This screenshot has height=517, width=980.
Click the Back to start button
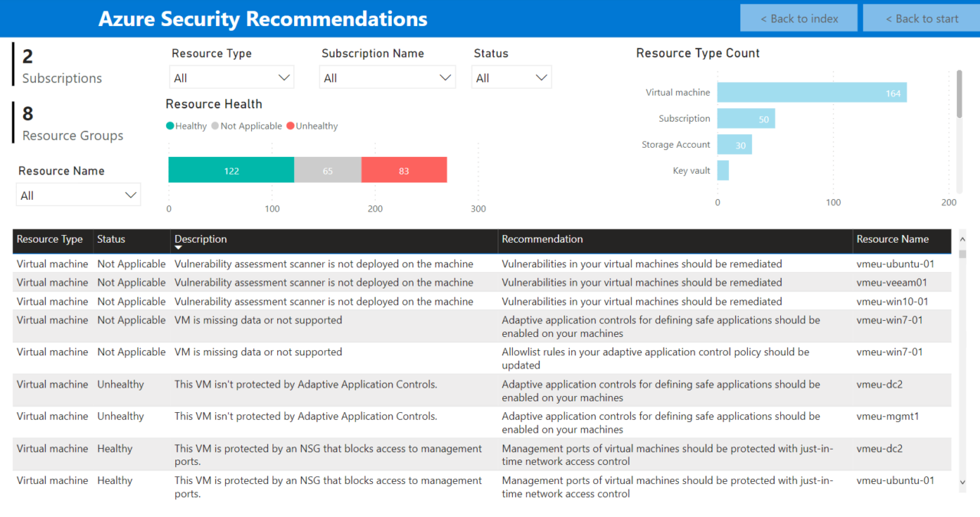pyautogui.click(x=922, y=18)
